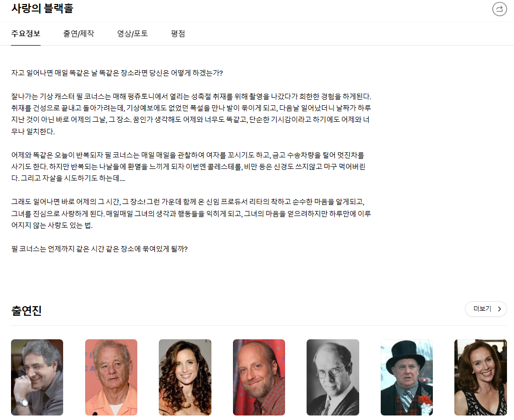The image size is (514, 420).
Task: Open last cast photo of smiling red-haired woman
Action: pyautogui.click(x=480, y=377)
